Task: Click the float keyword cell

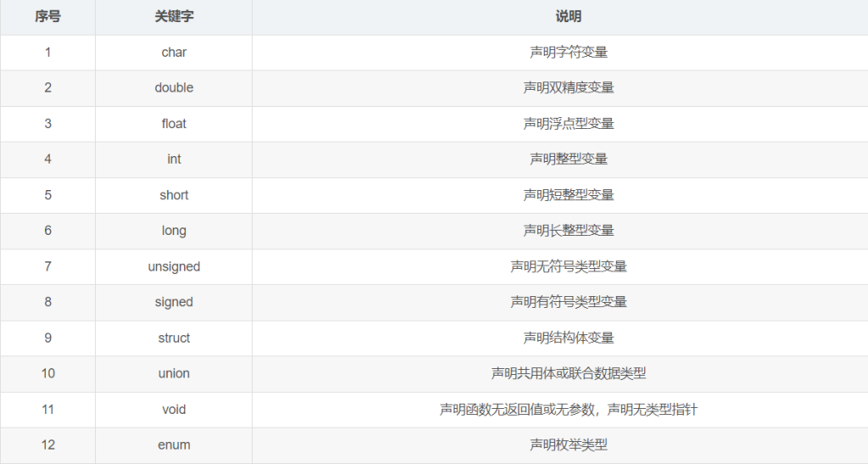Action: coord(174,124)
